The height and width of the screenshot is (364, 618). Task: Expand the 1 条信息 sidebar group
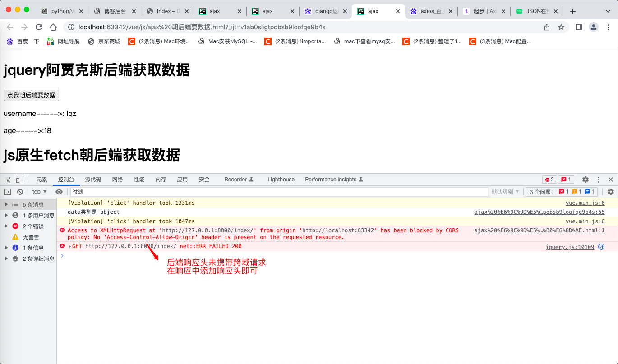coord(6,248)
